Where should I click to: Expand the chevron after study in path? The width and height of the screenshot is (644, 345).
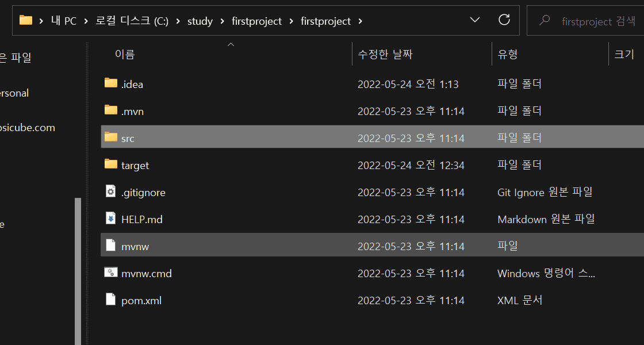click(222, 21)
